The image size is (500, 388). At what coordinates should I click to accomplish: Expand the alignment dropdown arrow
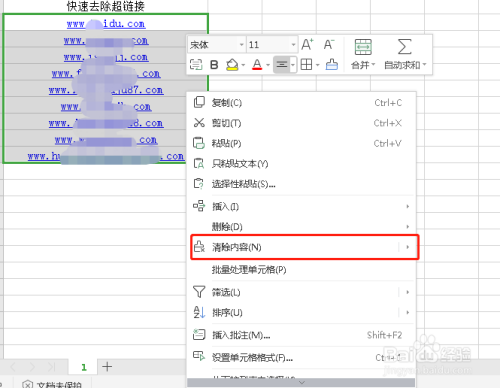point(293,65)
